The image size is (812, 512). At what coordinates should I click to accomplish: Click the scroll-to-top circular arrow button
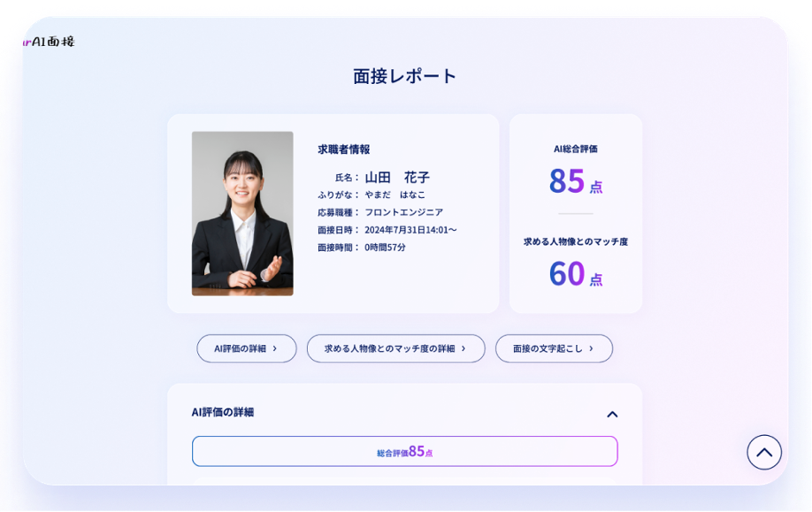point(764,452)
